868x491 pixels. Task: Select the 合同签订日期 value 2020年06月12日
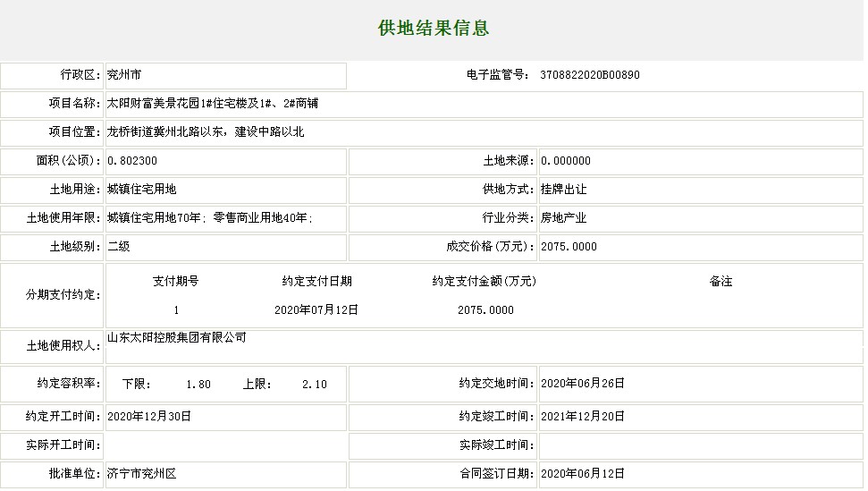click(582, 474)
